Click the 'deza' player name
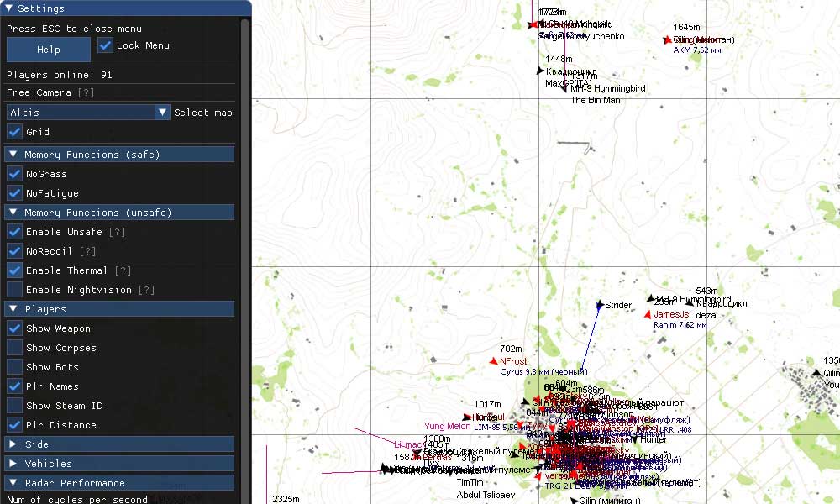The height and width of the screenshot is (504, 840). click(706, 315)
